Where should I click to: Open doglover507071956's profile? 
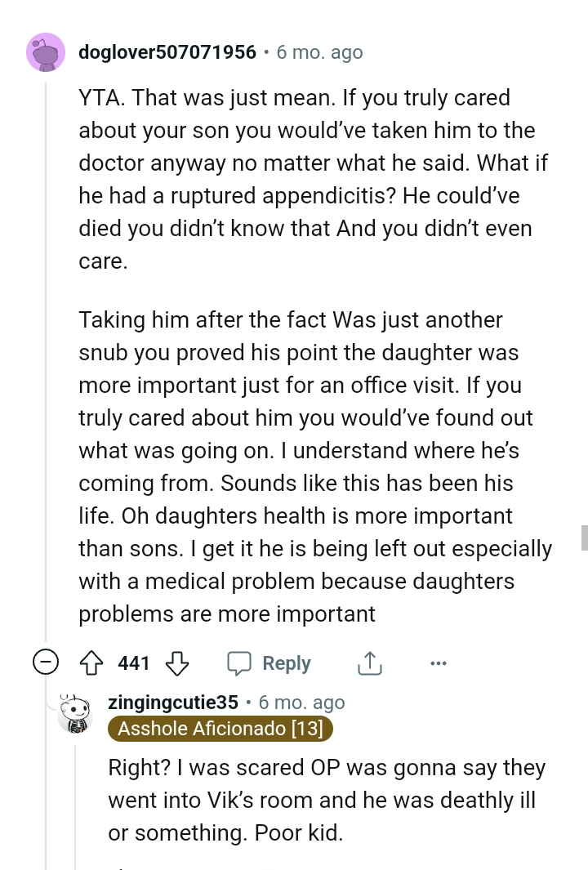(167, 51)
